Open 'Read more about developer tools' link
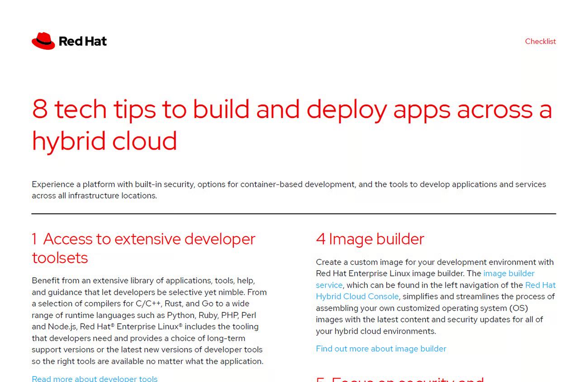Viewport: 588px width, 382px height. 95,379
